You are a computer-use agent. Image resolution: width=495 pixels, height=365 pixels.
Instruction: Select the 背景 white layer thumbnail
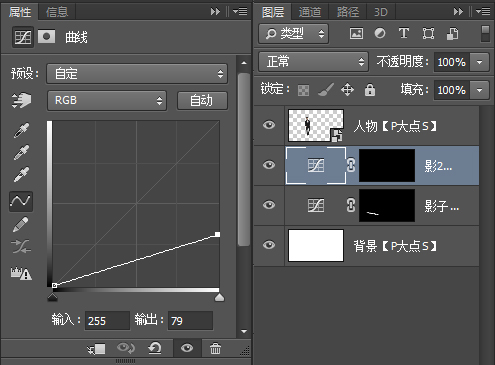pos(316,245)
